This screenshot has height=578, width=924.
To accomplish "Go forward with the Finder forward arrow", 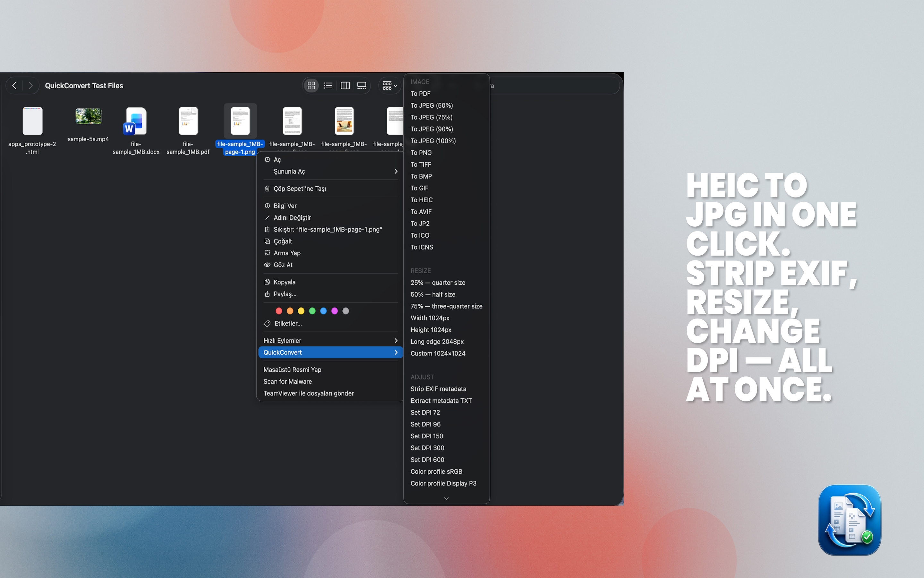I will pos(30,86).
